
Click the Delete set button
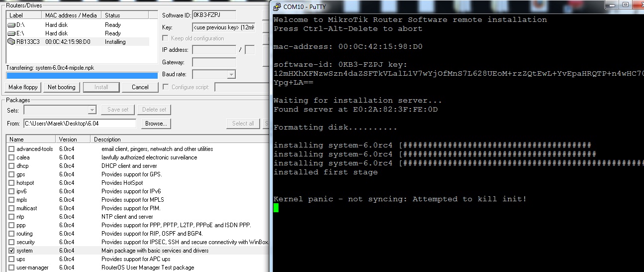[x=154, y=110]
